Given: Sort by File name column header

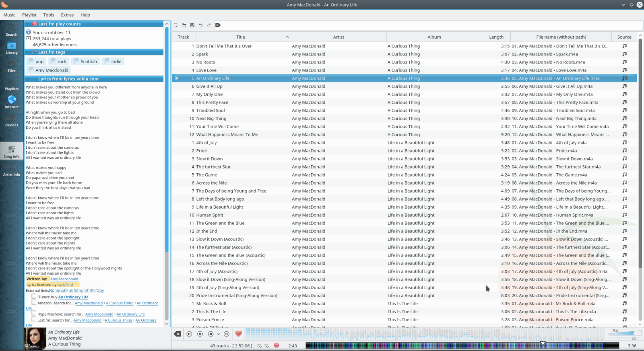Looking at the screenshot, I should point(561,37).
